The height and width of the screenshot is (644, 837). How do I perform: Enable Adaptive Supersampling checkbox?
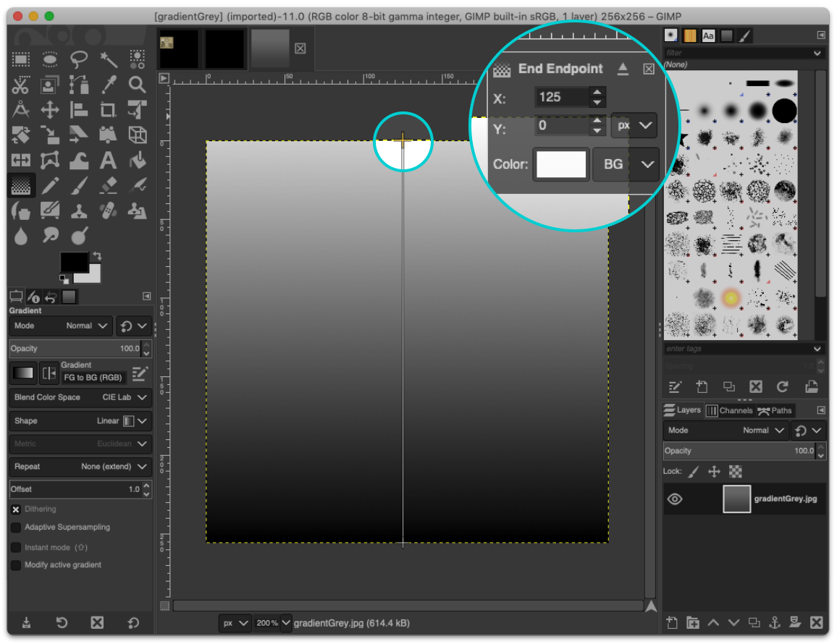(16, 528)
